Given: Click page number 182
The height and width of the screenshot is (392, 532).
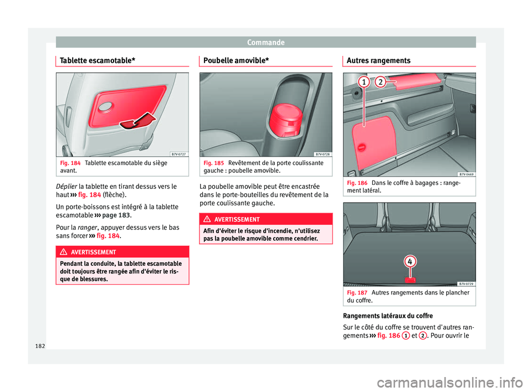Looking at the screenshot, I should tap(40, 346).
